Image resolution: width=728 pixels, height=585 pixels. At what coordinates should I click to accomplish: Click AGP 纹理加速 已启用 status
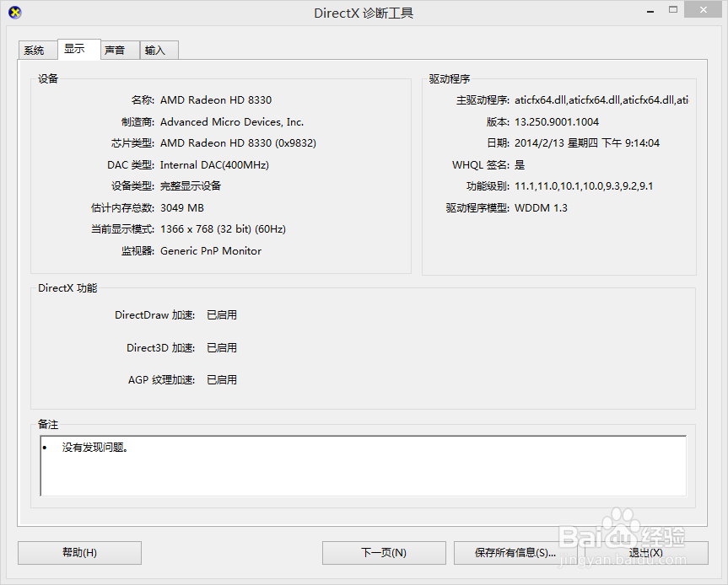(x=222, y=380)
